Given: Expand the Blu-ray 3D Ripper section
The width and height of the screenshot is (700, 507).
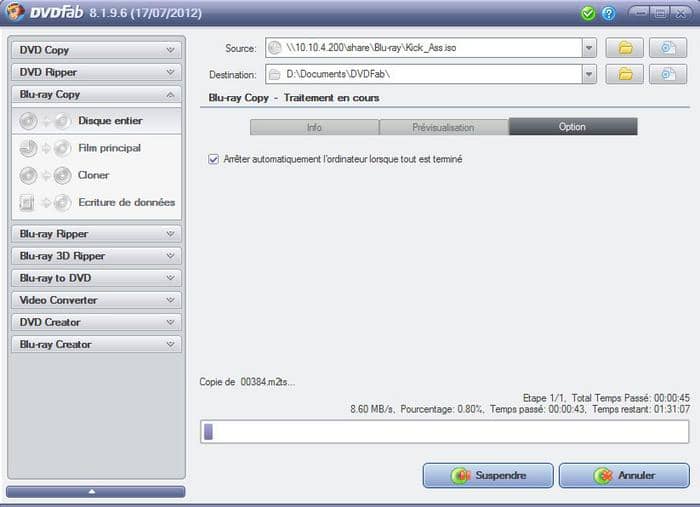Looking at the screenshot, I should pyautogui.click(x=96, y=256).
